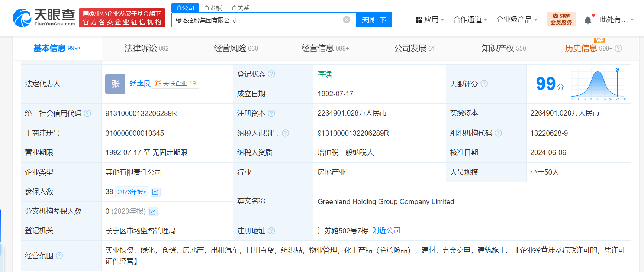644x272 pixels.
Task: Click help icon next to 天眼评分
Action: [484, 84]
